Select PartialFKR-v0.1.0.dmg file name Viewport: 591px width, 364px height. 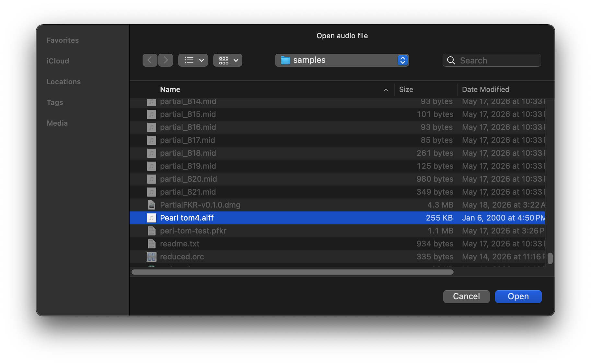coord(200,205)
